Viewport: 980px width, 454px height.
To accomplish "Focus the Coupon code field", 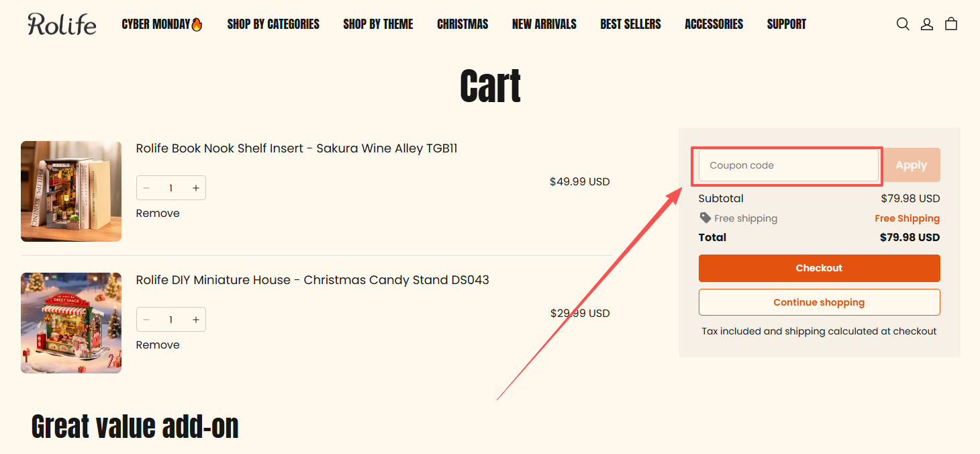I will pyautogui.click(x=788, y=165).
